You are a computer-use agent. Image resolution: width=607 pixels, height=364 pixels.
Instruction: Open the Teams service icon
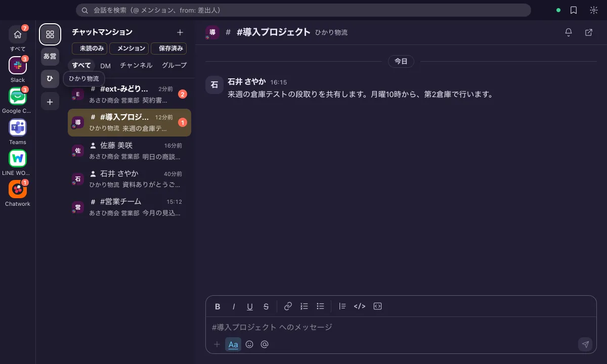point(18,127)
